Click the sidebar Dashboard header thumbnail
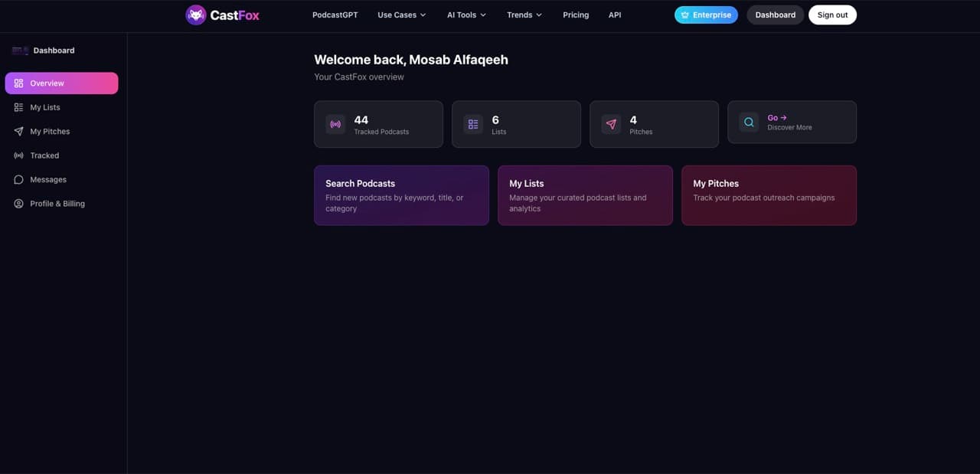 coord(20,51)
